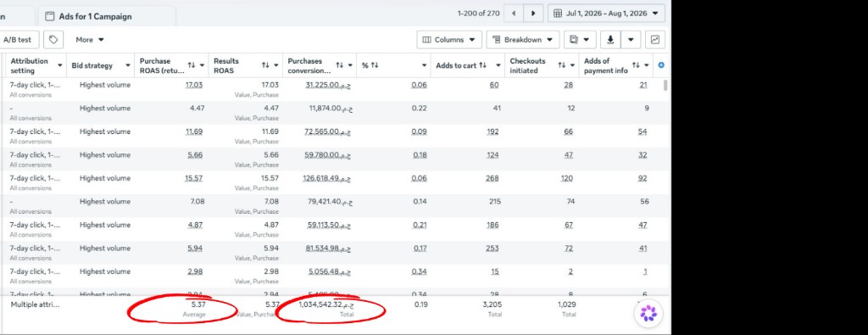Open the % column options arrow
868x335 pixels.
point(425,65)
